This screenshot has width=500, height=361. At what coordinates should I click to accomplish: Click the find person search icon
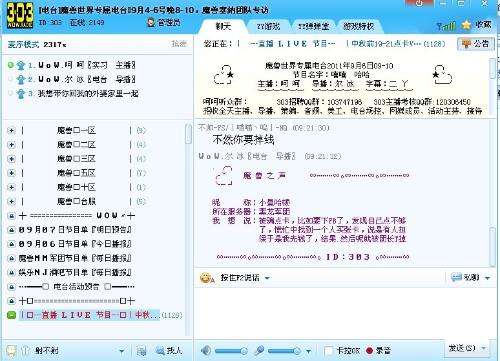click(x=160, y=351)
